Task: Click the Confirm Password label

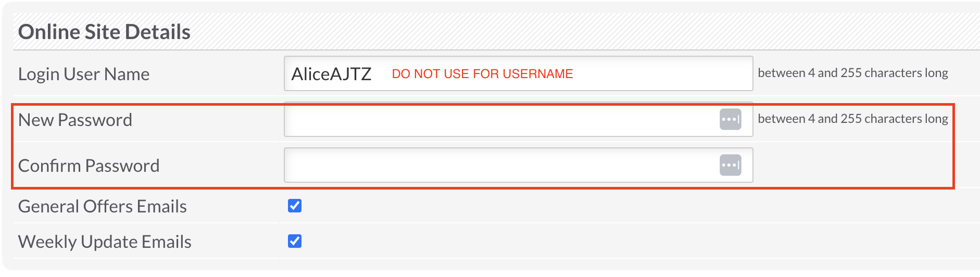Action: (x=89, y=166)
